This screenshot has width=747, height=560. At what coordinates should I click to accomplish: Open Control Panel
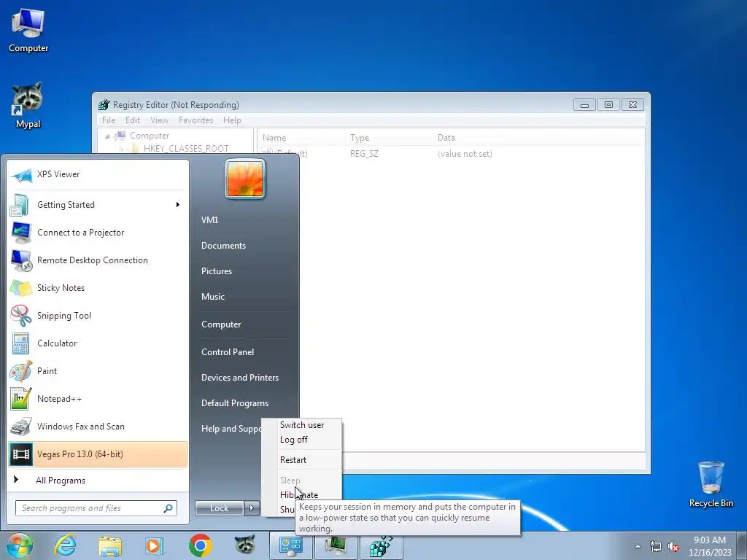click(228, 352)
